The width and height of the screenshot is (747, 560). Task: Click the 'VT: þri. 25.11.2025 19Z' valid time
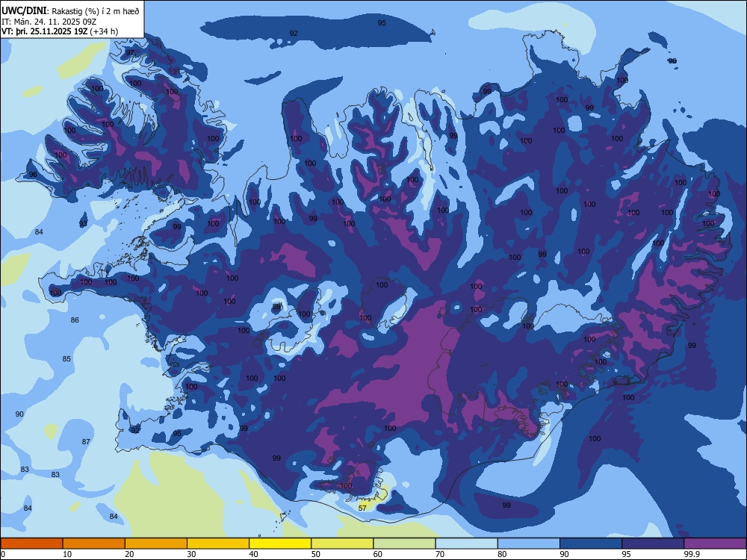pos(44,32)
